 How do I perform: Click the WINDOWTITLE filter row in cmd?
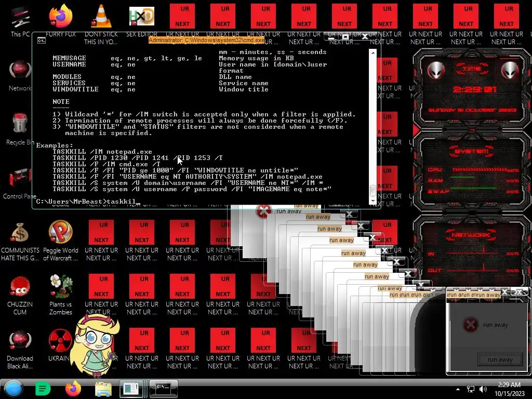click(160, 89)
